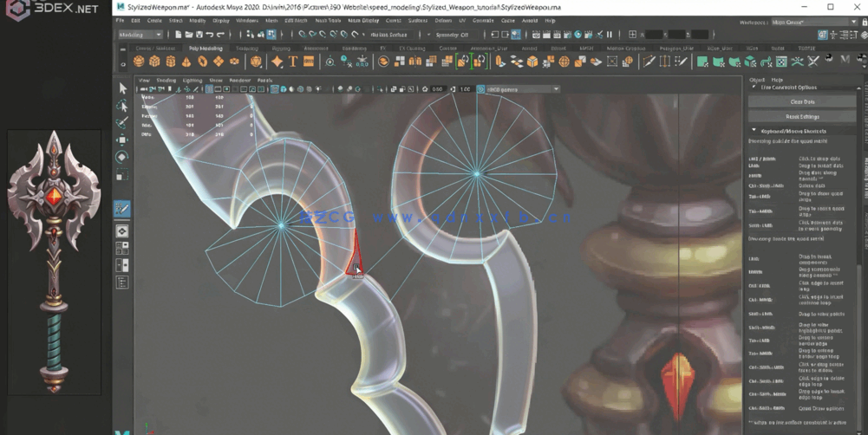Create a polygon plane from the shelf
Viewport: 868px width, 435px height.
point(219,62)
